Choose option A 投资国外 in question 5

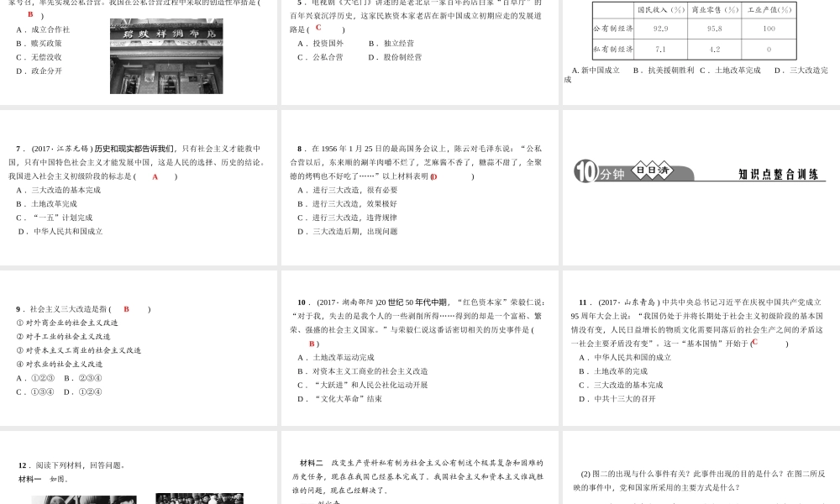(x=320, y=44)
